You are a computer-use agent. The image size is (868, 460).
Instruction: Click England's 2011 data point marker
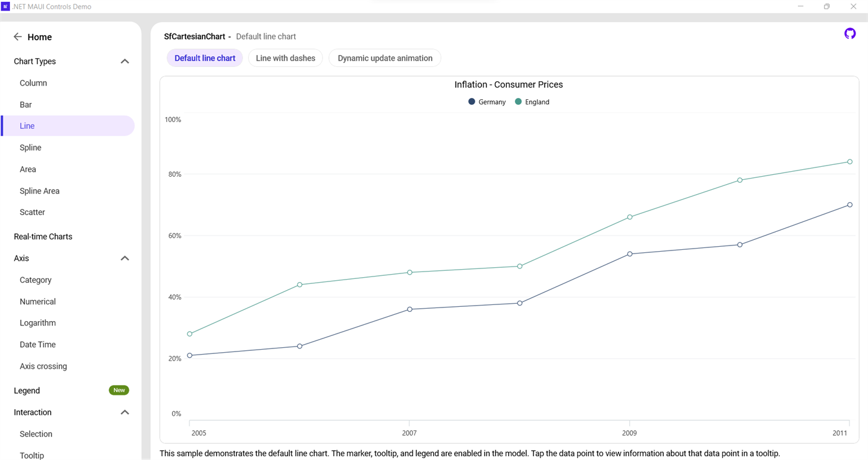(x=850, y=162)
